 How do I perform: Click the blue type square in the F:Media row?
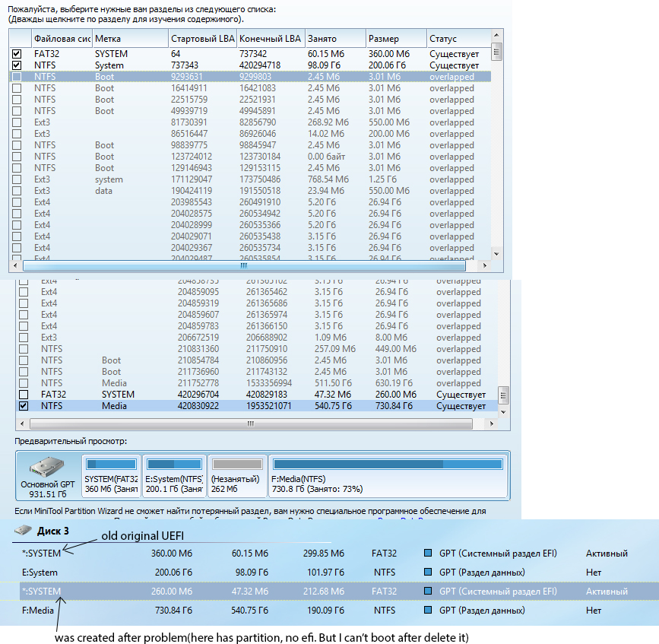pyautogui.click(x=427, y=610)
